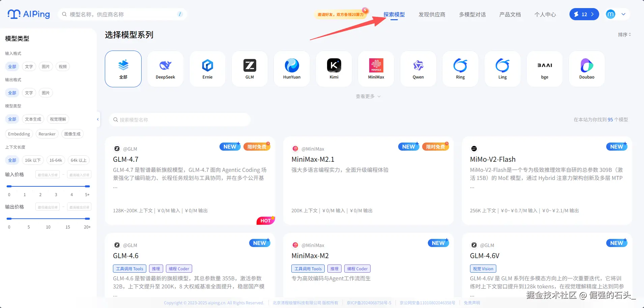Filter input format by 文字

[x=29, y=66]
